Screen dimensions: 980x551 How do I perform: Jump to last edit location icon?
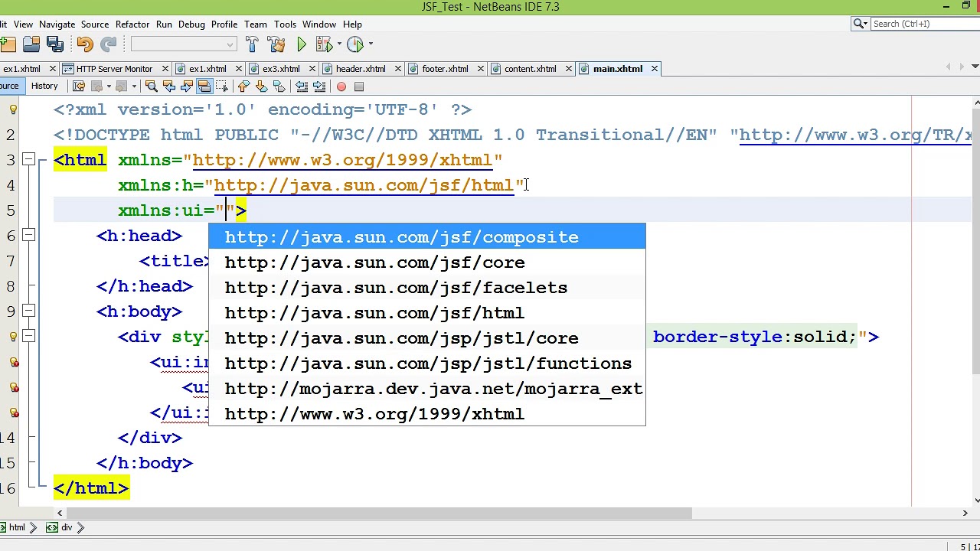coord(79,86)
